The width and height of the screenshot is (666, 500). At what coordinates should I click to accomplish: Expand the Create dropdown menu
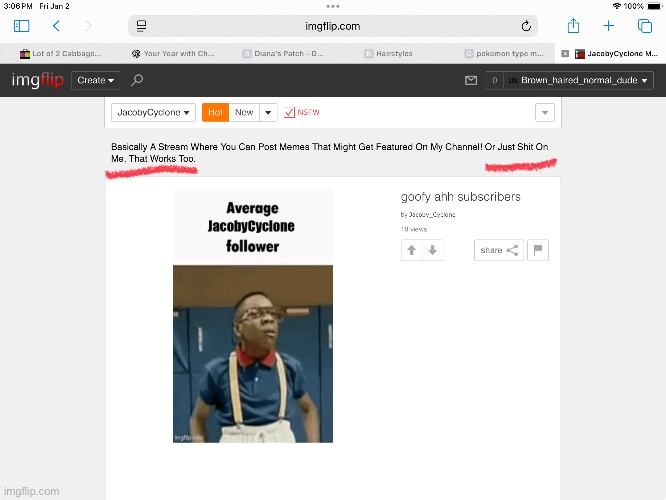(96, 80)
